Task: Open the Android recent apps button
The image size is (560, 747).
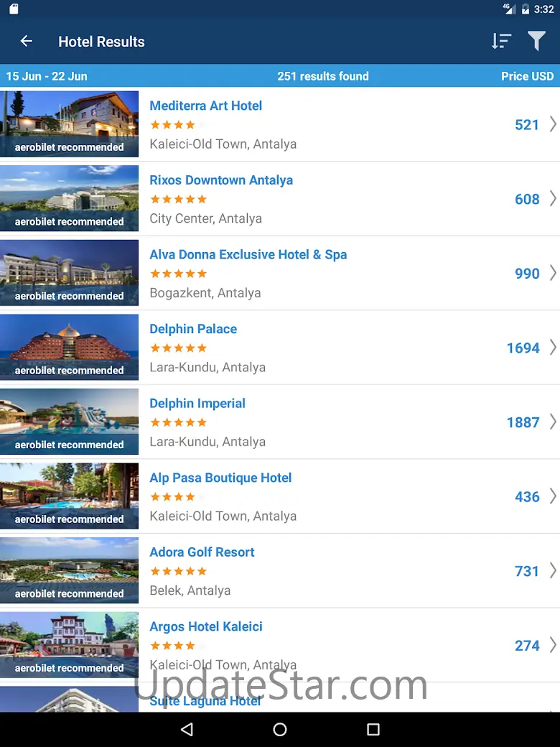Action: pos(373,729)
